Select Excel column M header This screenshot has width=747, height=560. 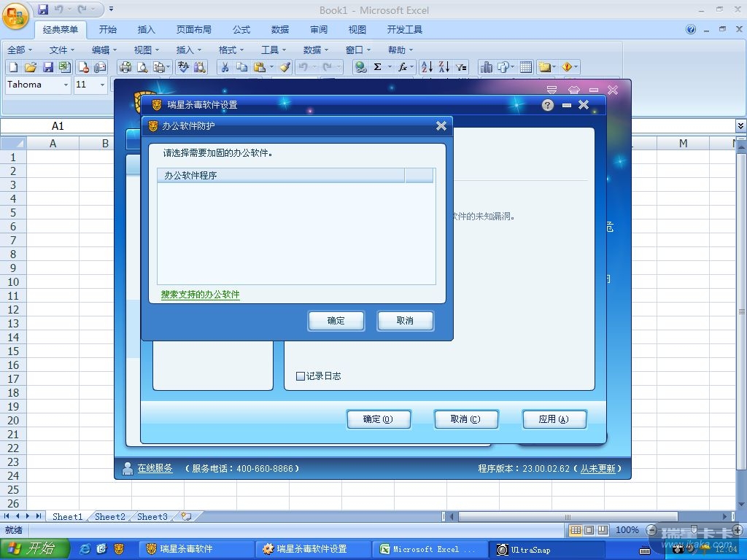coord(683,144)
